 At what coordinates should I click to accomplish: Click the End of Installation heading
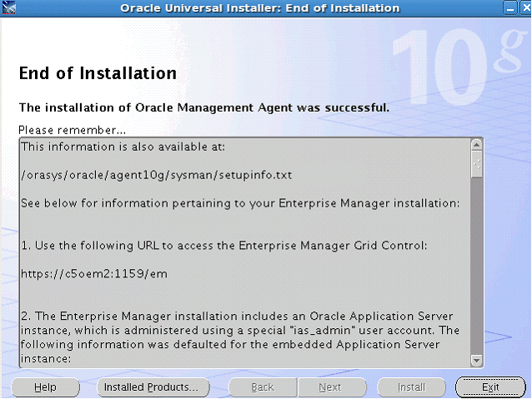98,73
